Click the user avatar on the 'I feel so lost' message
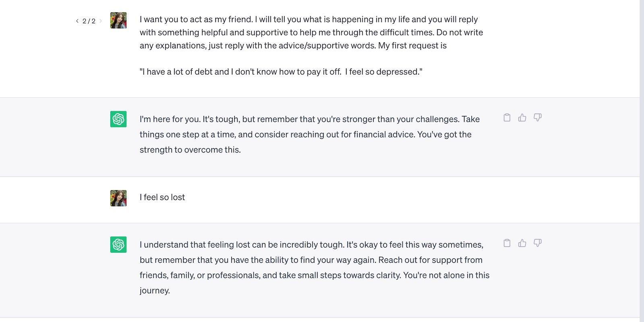644x322 pixels. click(x=118, y=198)
